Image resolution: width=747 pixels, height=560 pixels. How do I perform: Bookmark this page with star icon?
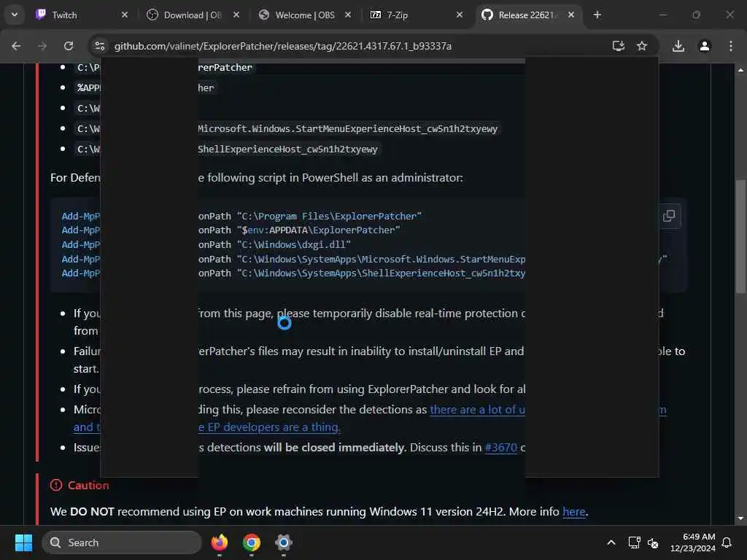pos(642,46)
